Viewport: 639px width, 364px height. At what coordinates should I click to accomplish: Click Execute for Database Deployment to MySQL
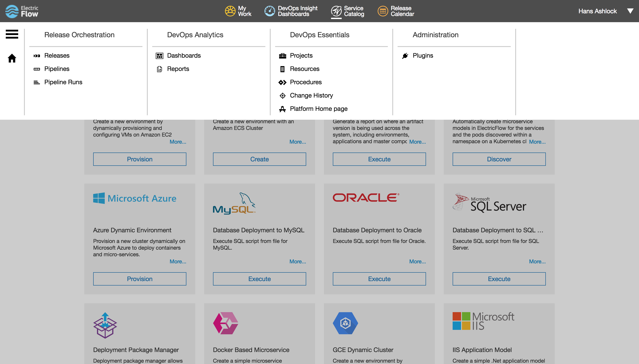(259, 279)
